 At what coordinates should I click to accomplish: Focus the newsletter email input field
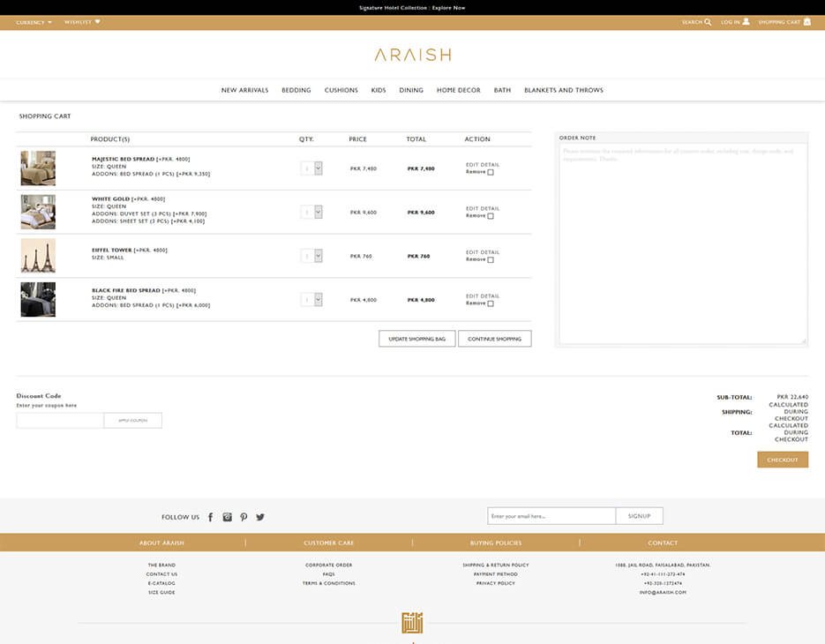(x=551, y=516)
